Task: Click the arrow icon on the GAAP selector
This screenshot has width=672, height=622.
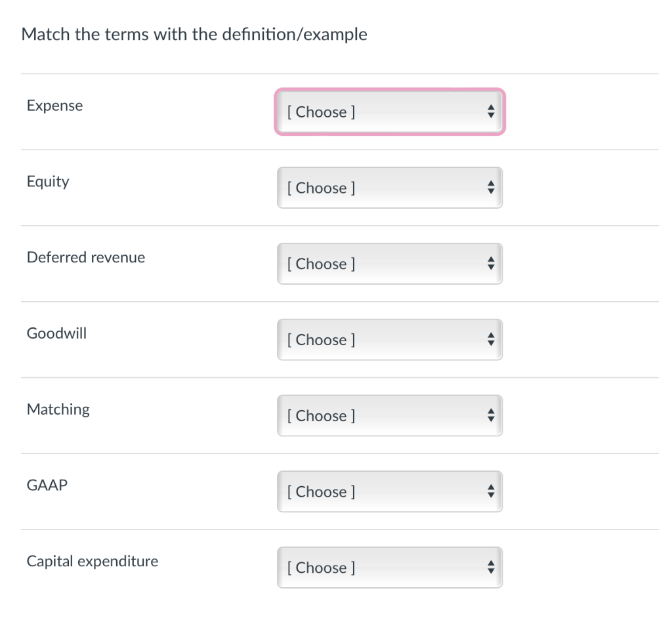Action: (491, 491)
